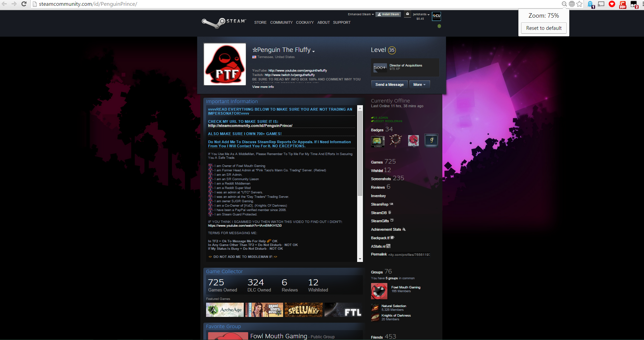Open the 3,000+ games TV badge
Viewport: 644px width, 340px height.
point(378,141)
